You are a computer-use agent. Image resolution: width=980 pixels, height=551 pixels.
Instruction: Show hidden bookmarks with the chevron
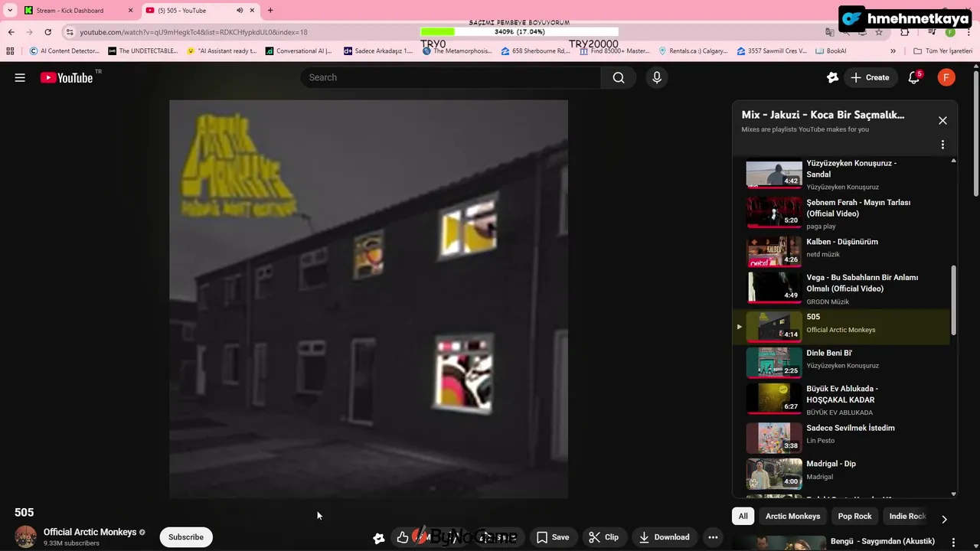(x=893, y=51)
